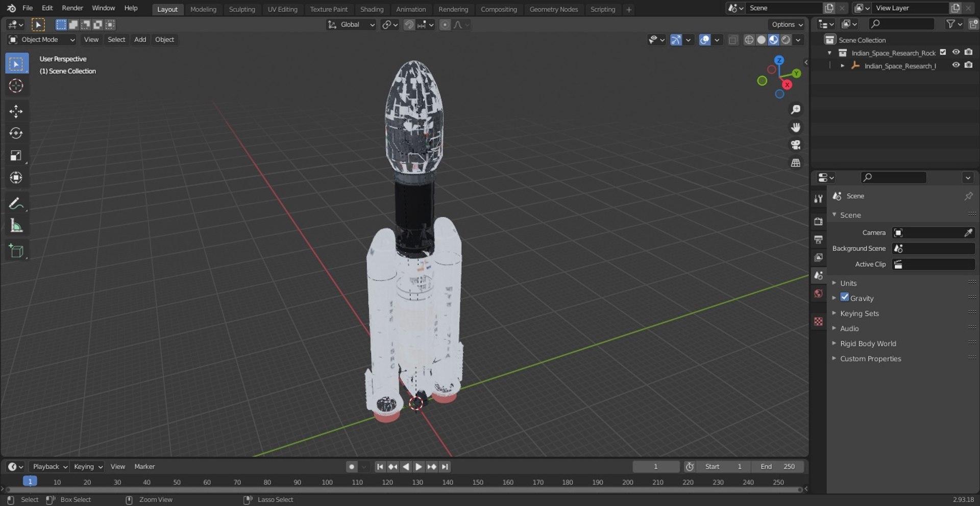Image resolution: width=980 pixels, height=506 pixels.
Task: Open the Global transform orientation dropdown
Action: pyautogui.click(x=351, y=25)
